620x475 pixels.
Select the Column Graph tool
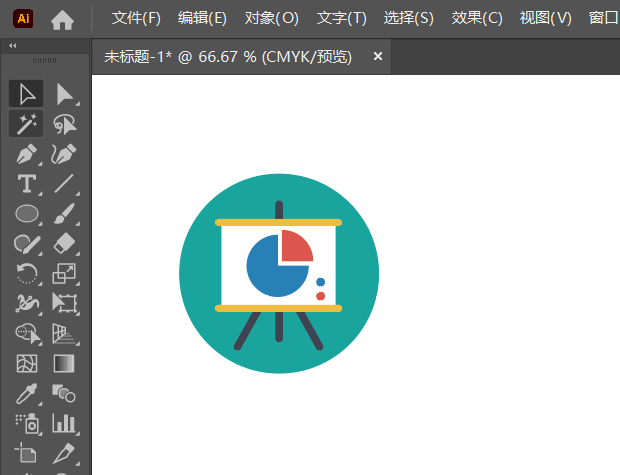(64, 424)
